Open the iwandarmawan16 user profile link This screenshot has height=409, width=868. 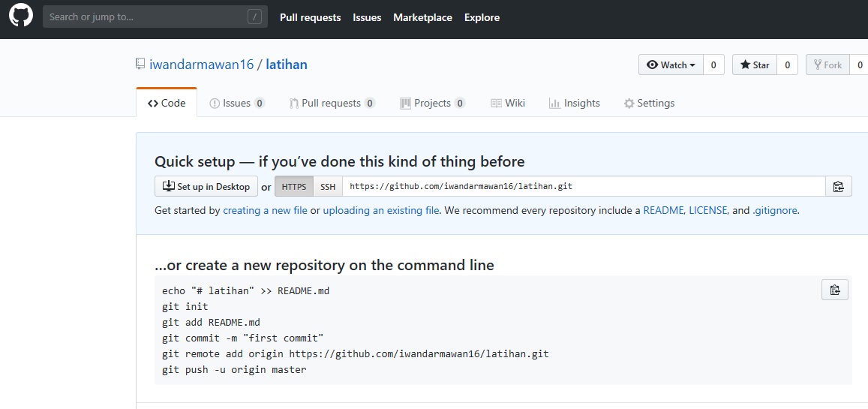pos(202,65)
